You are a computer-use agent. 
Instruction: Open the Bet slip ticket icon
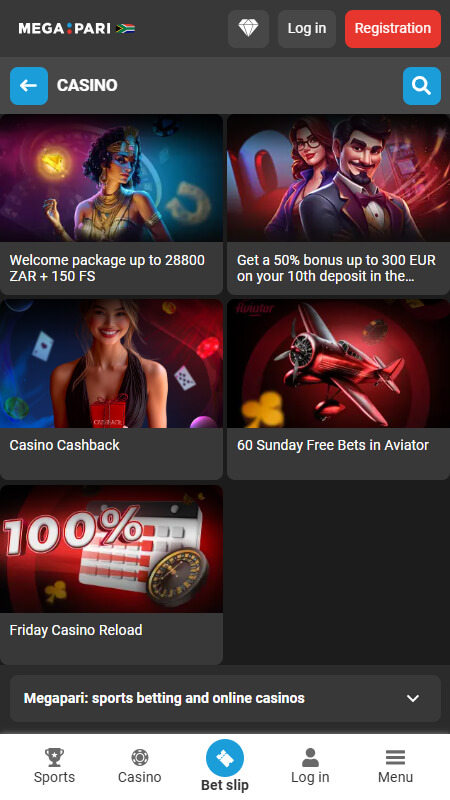pos(225,758)
